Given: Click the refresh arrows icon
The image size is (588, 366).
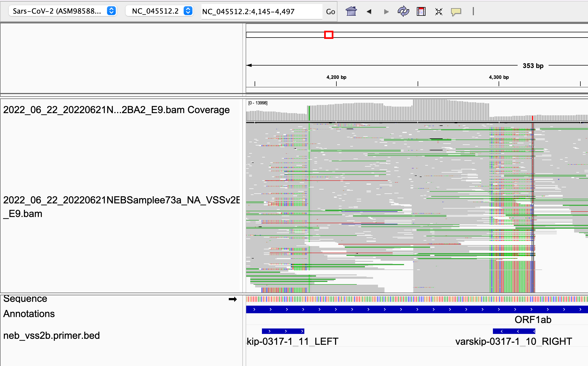Looking at the screenshot, I should 403,11.
